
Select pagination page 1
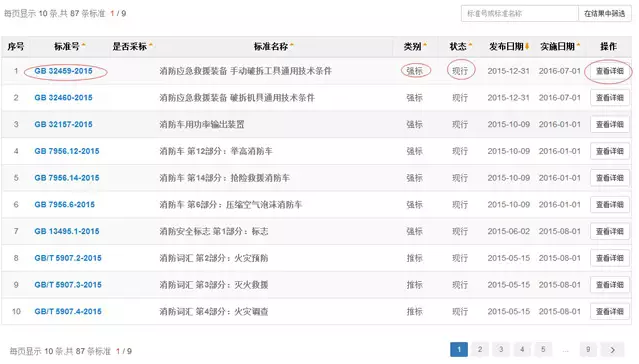(459, 349)
